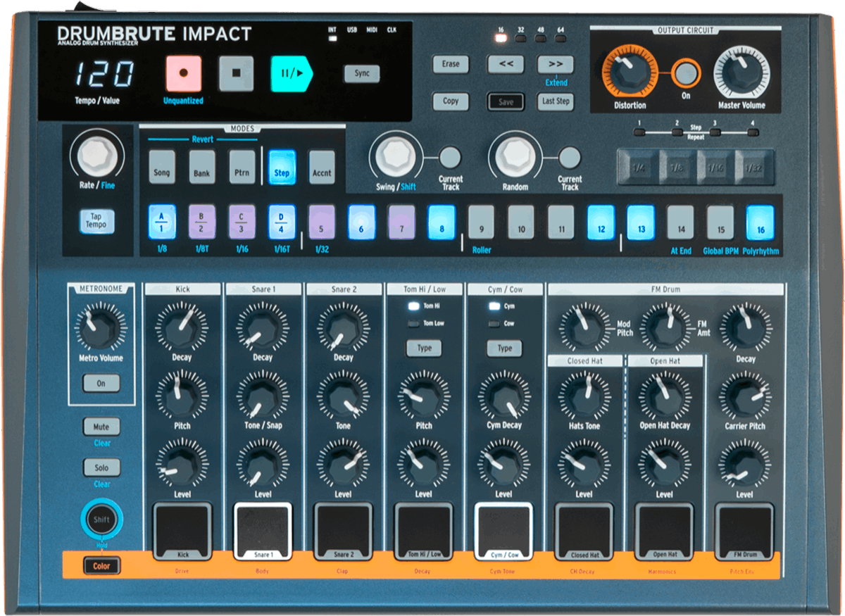Click the FM Drum Carrier Pitch knob
This screenshot has height=616, width=845.
click(745, 396)
